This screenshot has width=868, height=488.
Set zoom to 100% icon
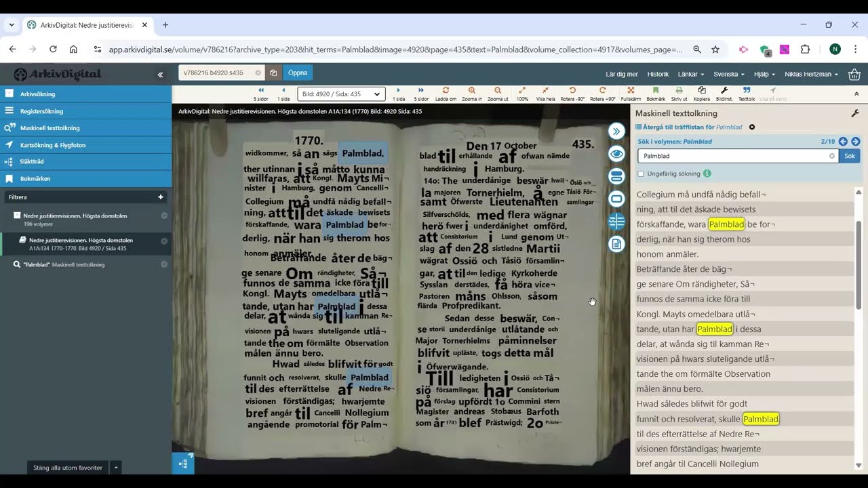[522, 94]
